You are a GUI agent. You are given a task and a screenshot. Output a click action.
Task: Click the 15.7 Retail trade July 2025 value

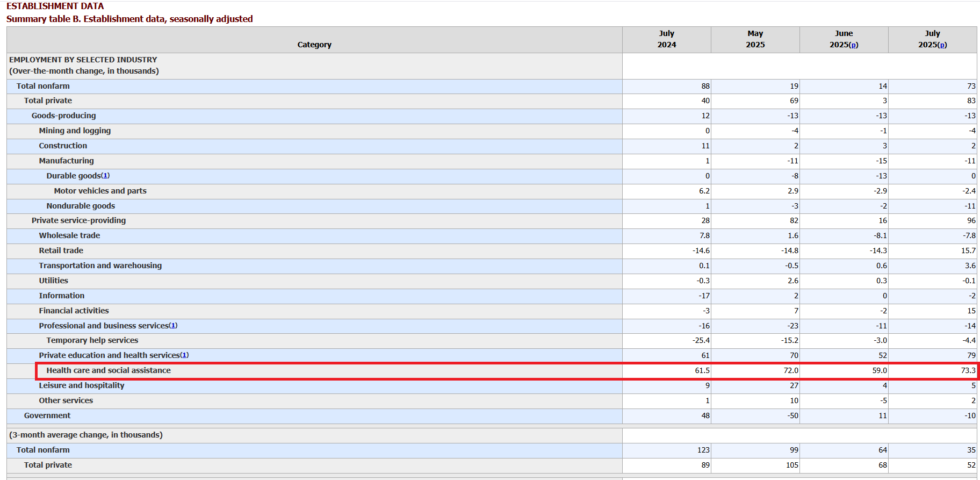click(968, 250)
